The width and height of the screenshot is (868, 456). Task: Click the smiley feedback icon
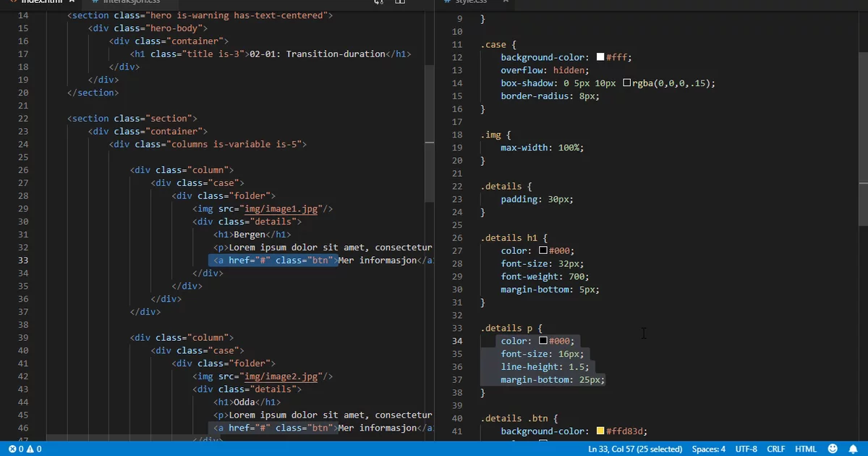833,449
